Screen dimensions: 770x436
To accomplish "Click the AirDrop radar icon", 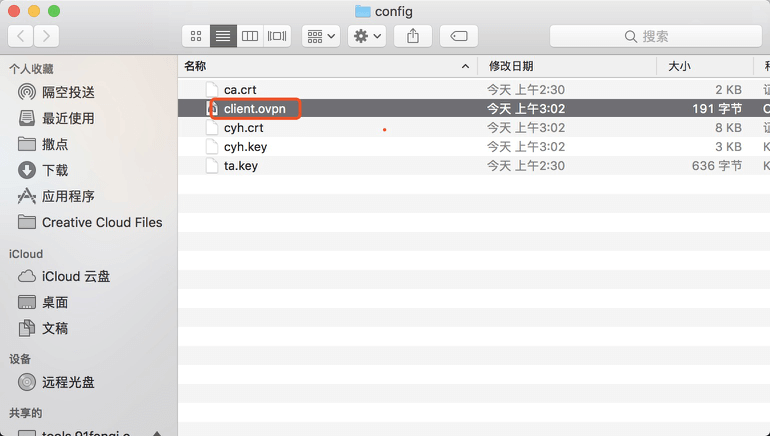I will [x=27, y=92].
